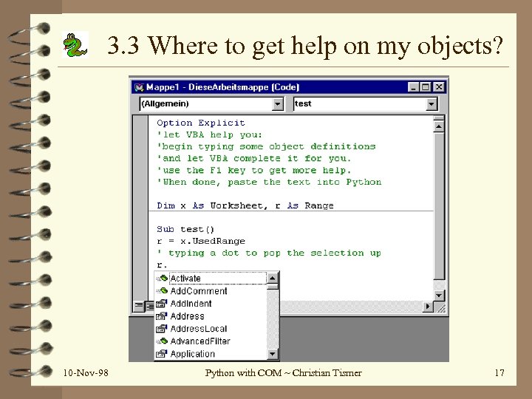Click the 'r.' line in the code
Screen dimensions: 532x399
pyautogui.click(x=162, y=265)
